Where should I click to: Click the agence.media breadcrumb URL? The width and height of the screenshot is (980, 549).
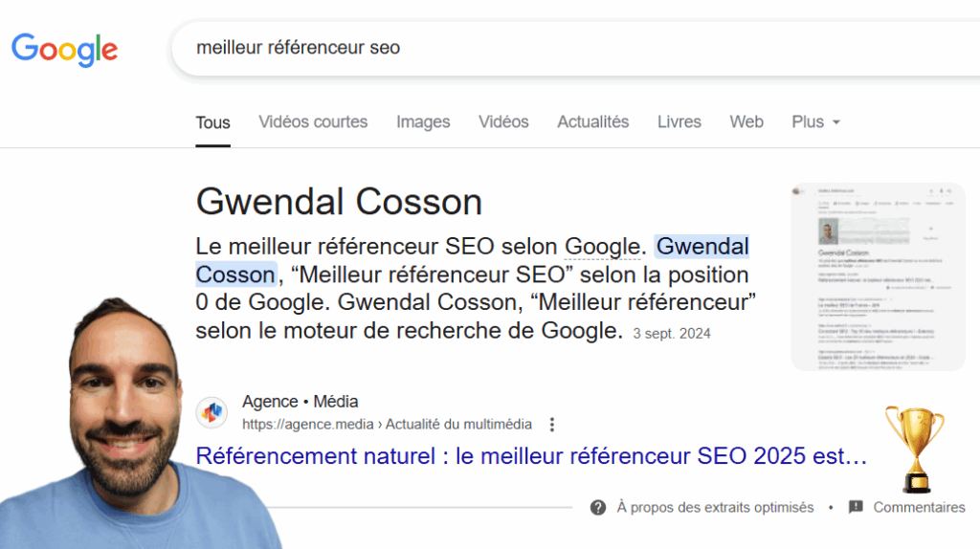(387, 425)
